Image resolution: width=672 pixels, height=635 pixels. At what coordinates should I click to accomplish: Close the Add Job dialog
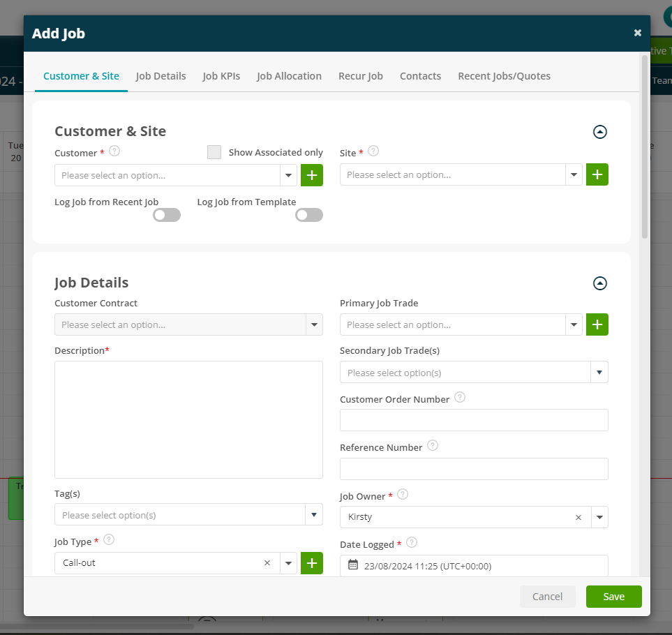coord(638,33)
